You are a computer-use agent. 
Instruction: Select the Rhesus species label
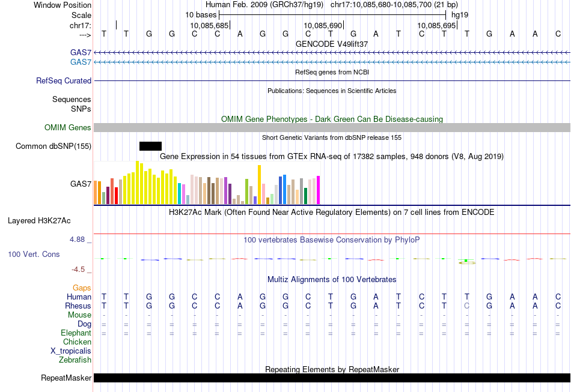(78, 306)
